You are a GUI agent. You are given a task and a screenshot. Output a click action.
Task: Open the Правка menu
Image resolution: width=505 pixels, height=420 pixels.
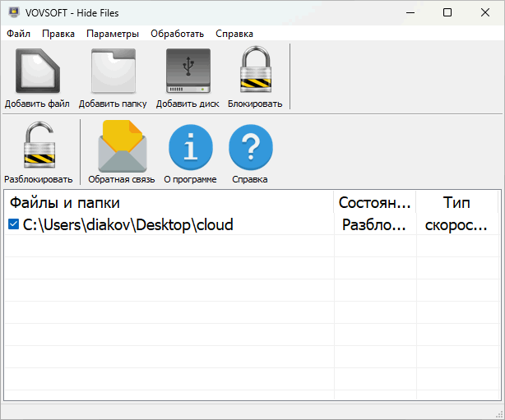coord(58,34)
